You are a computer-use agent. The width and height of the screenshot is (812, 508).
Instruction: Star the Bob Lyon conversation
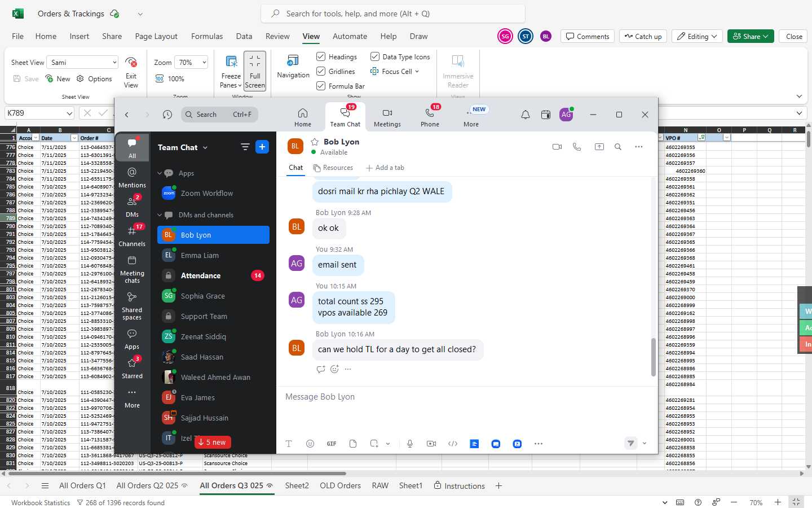tap(315, 142)
